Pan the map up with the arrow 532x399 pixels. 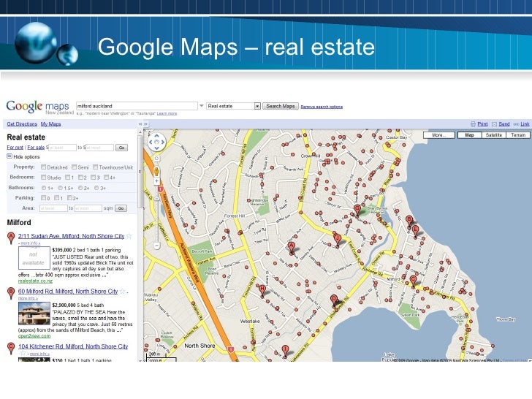[156, 136]
